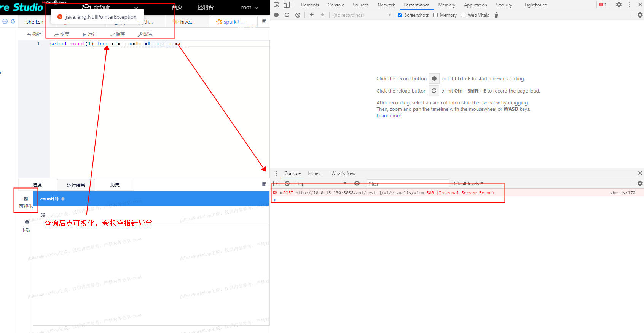Click the 配置 configuration button
The image size is (644, 333).
[145, 34]
